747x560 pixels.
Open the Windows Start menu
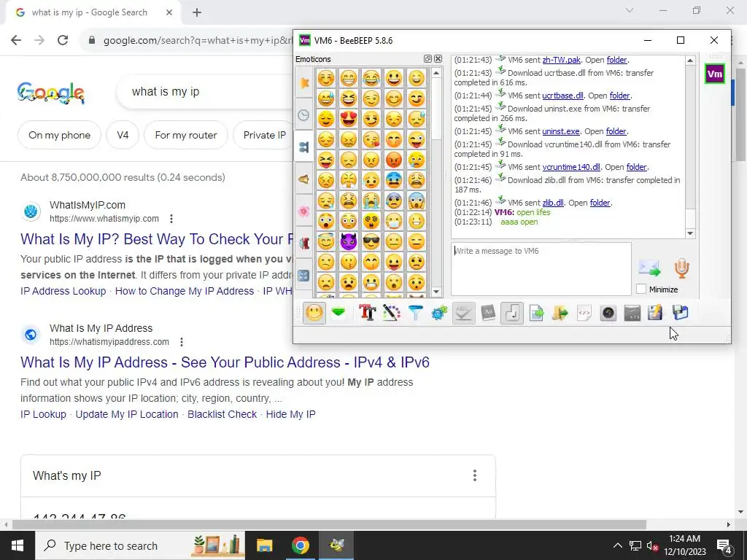click(18, 545)
